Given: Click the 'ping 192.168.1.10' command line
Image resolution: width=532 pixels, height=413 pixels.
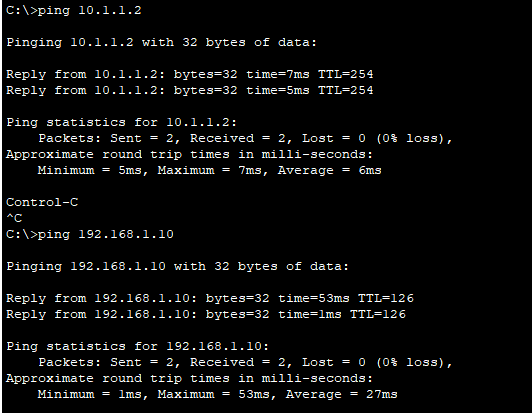Looking at the screenshot, I should click(90, 234).
